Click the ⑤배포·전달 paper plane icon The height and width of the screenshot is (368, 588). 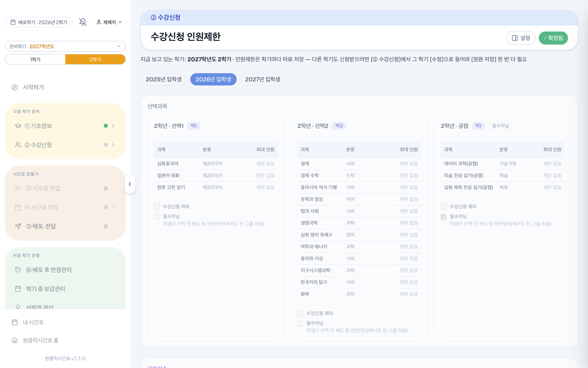pyautogui.click(x=18, y=226)
